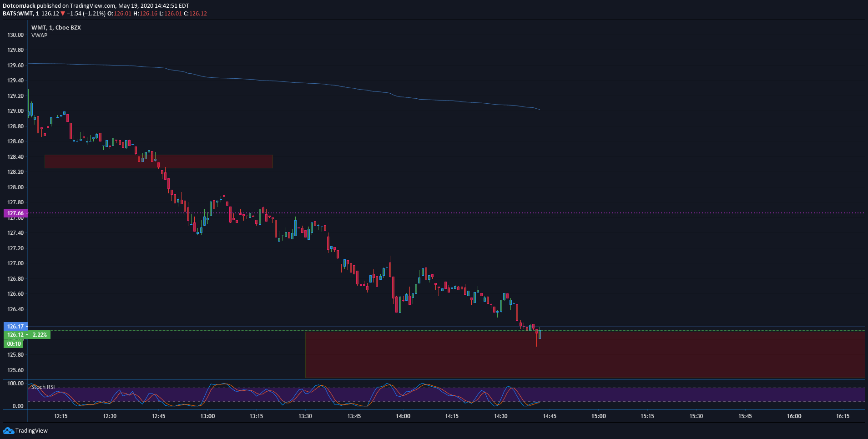Click the green 126.12 -2.22% price label
868x439 pixels.
coord(27,334)
